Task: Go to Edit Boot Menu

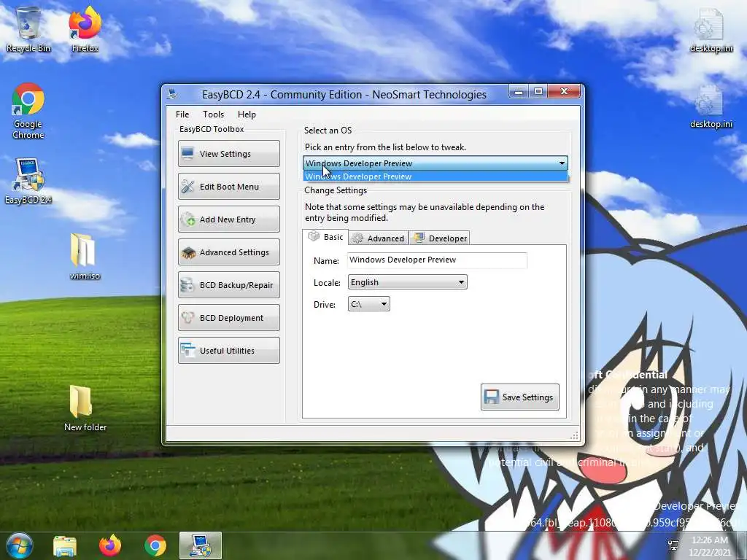Action: coord(228,186)
